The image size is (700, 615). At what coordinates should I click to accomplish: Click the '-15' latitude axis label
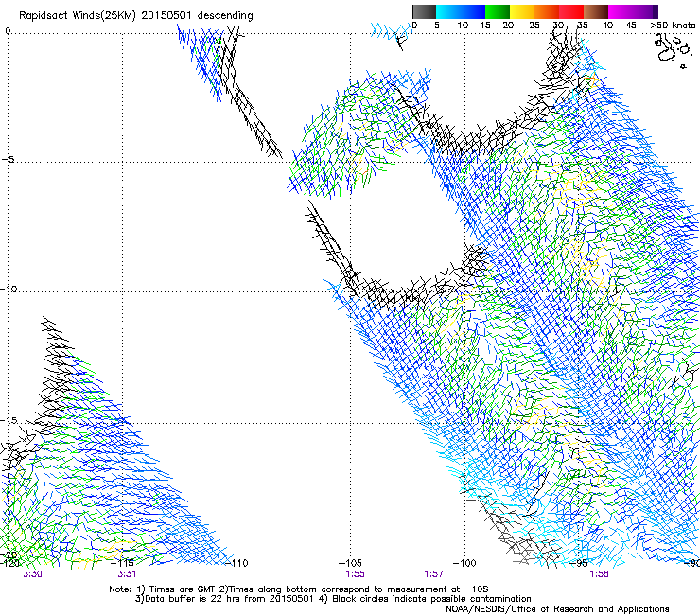(9, 420)
